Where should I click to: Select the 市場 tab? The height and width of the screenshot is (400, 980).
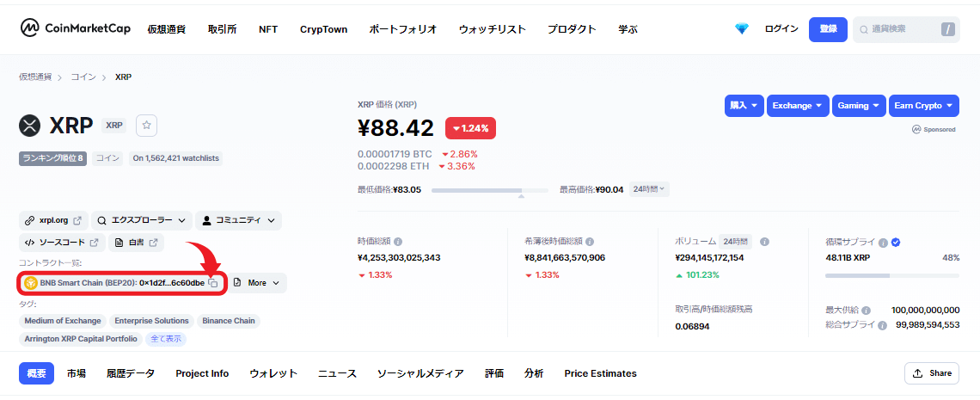click(77, 373)
